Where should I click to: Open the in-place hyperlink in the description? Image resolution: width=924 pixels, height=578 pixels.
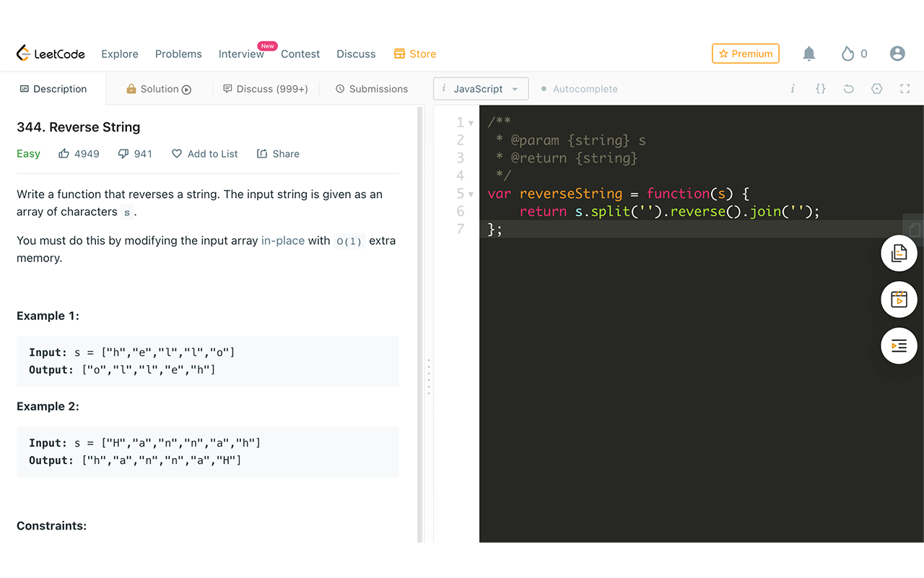click(283, 241)
